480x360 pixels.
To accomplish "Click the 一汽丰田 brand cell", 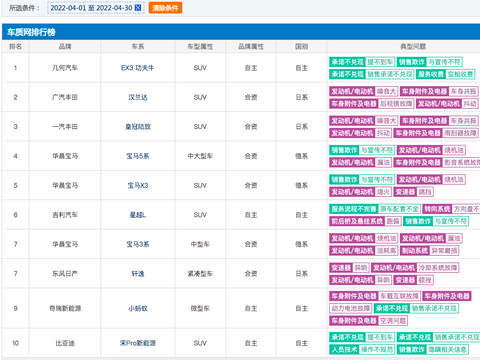I will tap(65, 127).
